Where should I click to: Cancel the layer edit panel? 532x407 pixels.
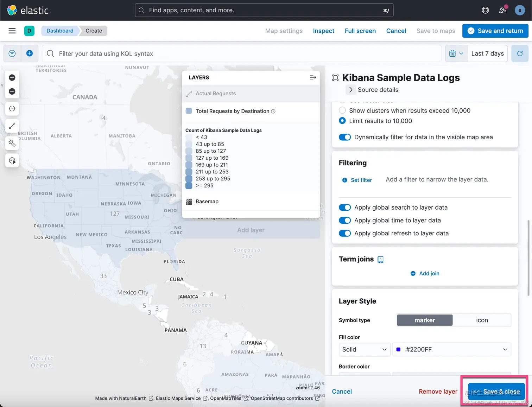[x=342, y=392]
